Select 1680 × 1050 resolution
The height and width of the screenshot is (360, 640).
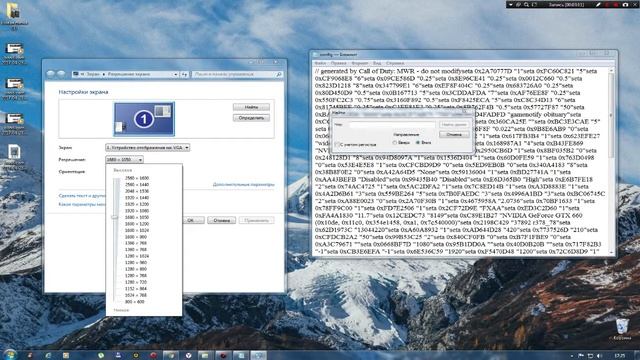click(x=137, y=217)
